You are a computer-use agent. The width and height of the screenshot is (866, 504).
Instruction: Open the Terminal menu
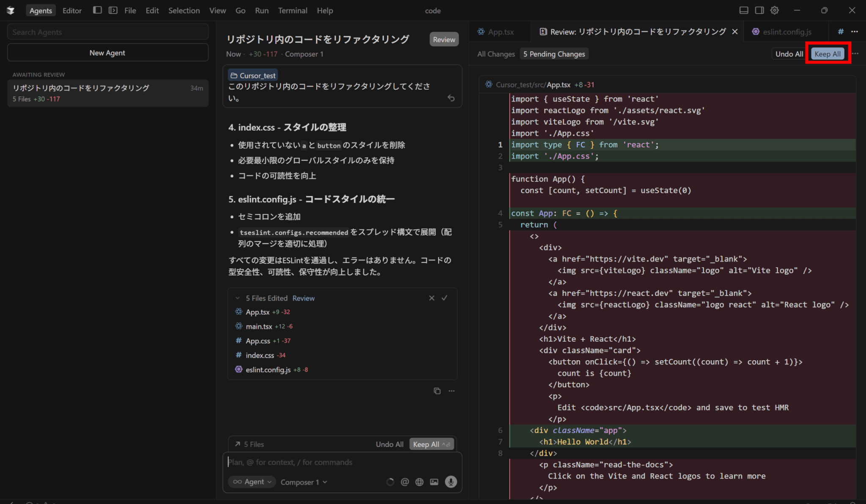click(x=292, y=11)
